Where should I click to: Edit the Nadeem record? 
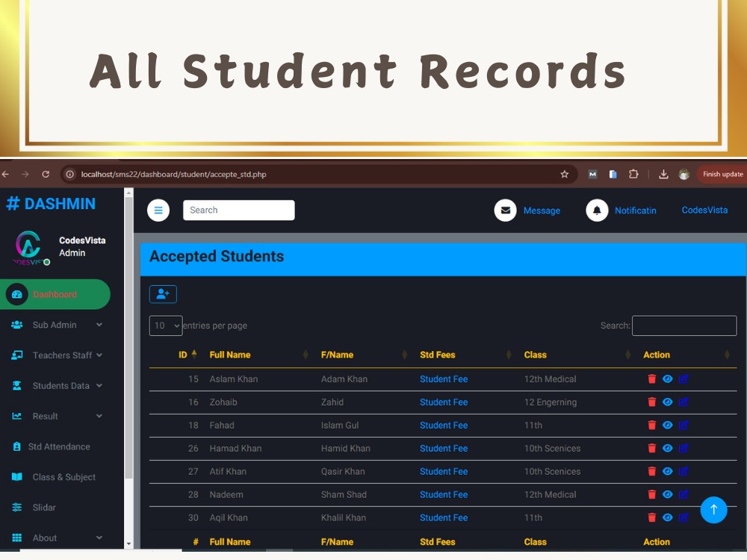pyautogui.click(x=684, y=494)
